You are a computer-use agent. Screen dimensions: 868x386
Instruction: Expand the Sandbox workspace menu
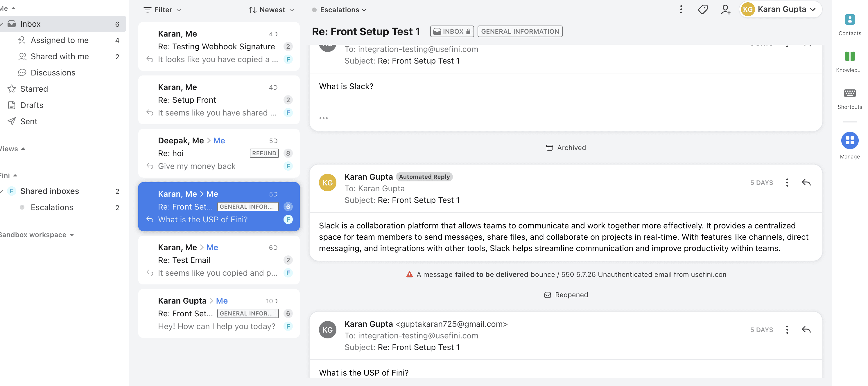[72, 235]
